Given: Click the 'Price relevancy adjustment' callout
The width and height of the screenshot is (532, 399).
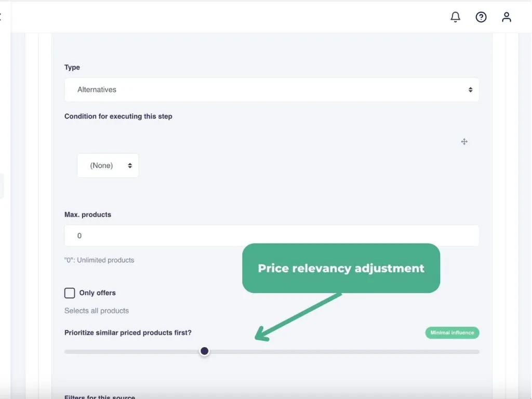Looking at the screenshot, I should 341,269.
